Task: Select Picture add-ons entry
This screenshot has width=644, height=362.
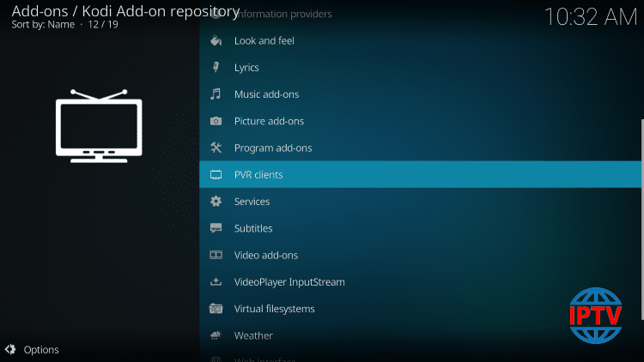Action: point(420,121)
